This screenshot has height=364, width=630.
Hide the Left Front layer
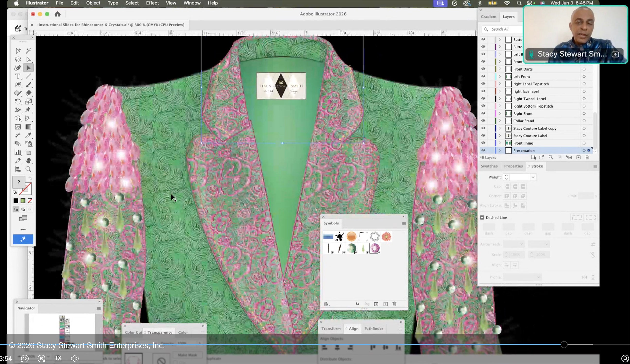coord(483,76)
